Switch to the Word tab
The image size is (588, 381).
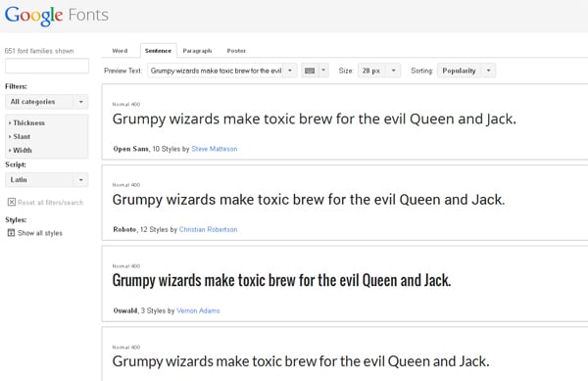[x=120, y=51]
